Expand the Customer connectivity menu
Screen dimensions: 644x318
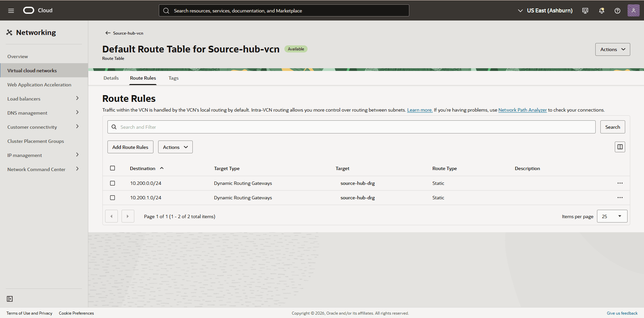[x=44, y=127]
